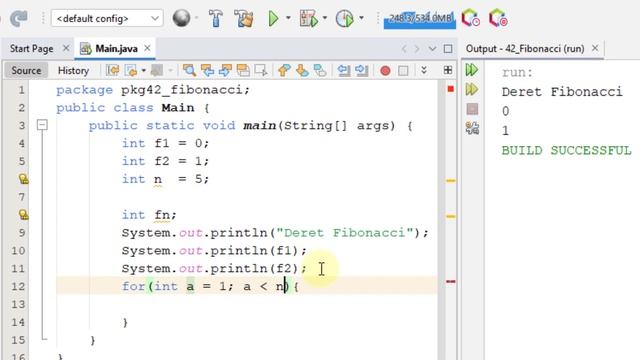This screenshot has height=360, width=640.
Task: Click the first profiler hexagon icon
Action: pos(470,18)
